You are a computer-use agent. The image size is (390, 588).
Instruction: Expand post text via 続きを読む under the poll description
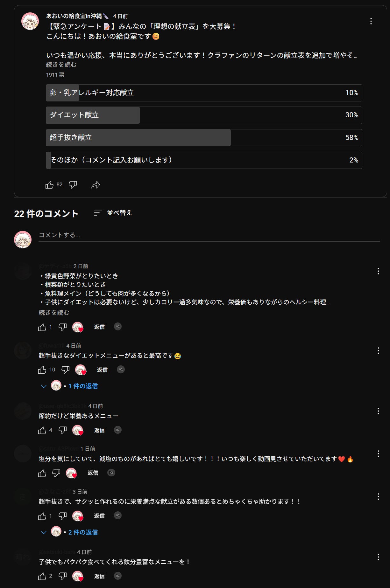tap(61, 65)
